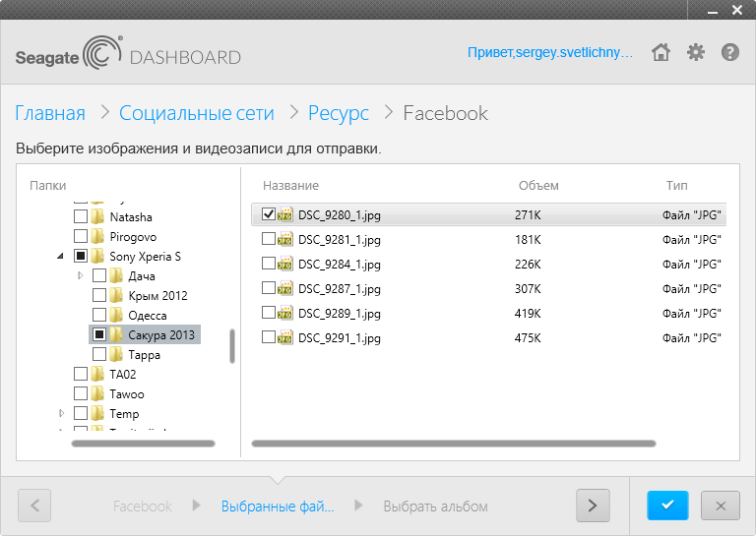This screenshot has width=756, height=536.
Task: Tick the Pirogovo folder checkbox
Action: coord(81,236)
